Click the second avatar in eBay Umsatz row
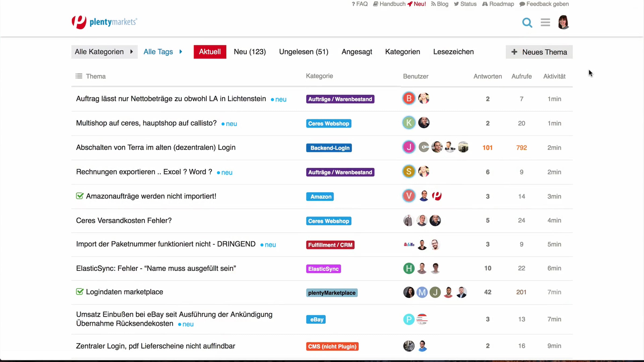Image resolution: width=644 pixels, height=362 pixels. tap(422, 319)
